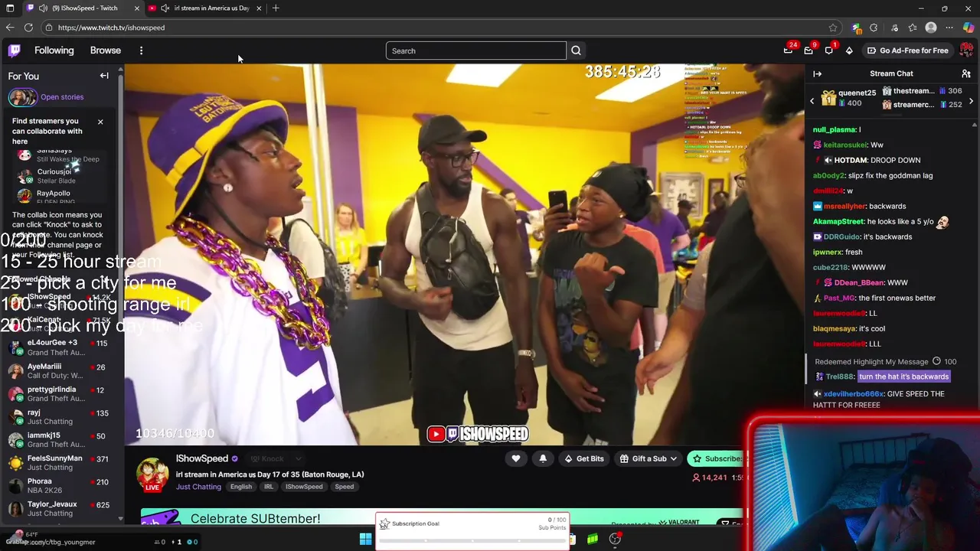Screen dimensions: 980x551
Task: Collapse the For You sidebar
Action: click(104, 76)
